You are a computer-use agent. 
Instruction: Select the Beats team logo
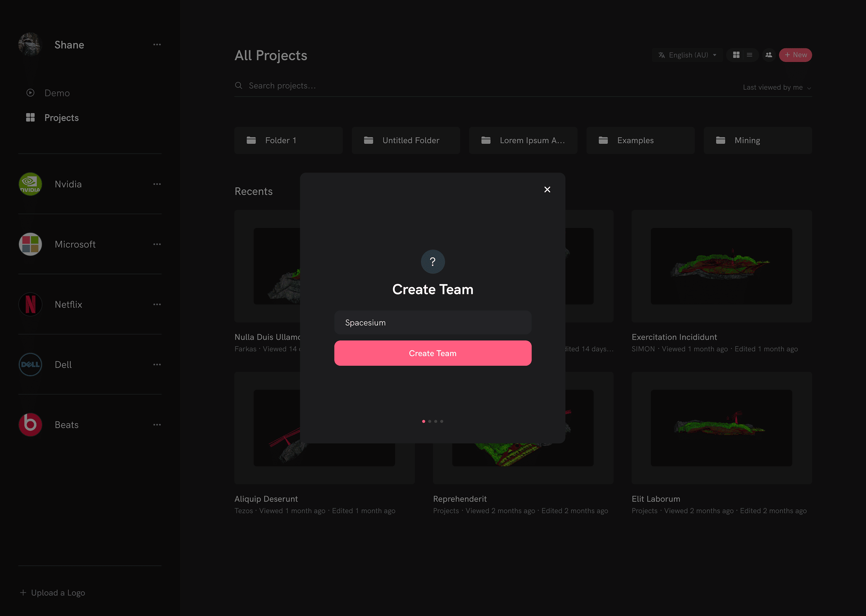click(30, 424)
